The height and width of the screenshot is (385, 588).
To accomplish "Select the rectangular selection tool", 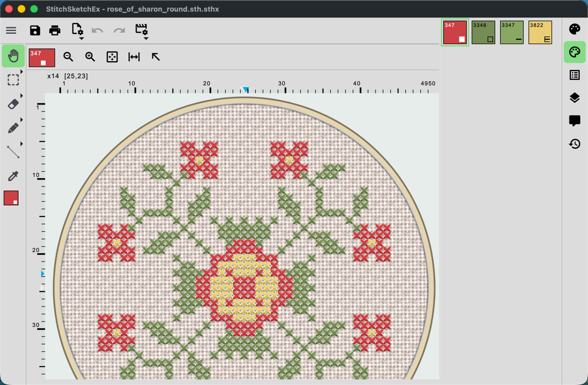I will pyautogui.click(x=13, y=79).
